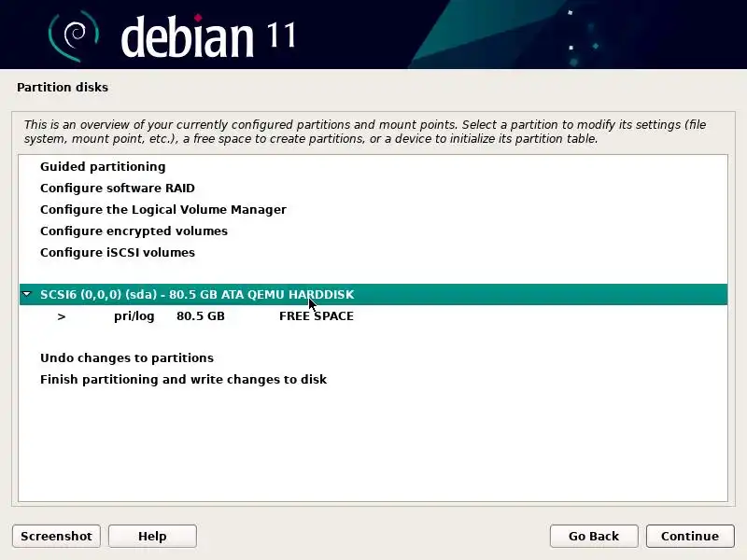The width and height of the screenshot is (747, 560).
Task: Click Continue to proceed
Action: [x=690, y=536]
